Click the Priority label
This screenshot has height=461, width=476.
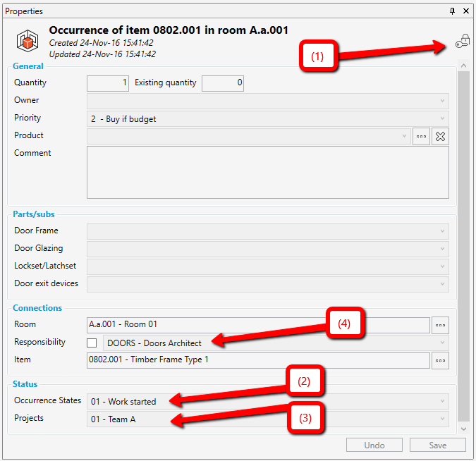pyautogui.click(x=28, y=118)
